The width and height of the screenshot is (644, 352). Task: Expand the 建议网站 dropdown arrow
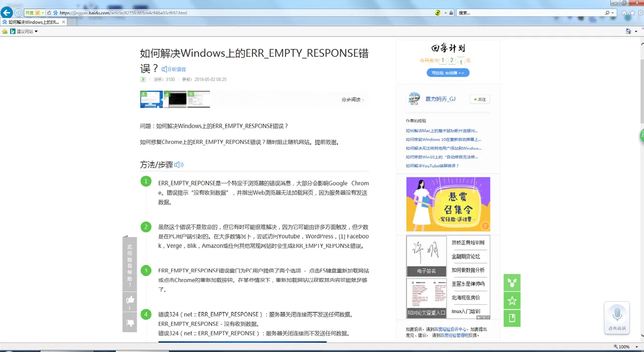[36, 31]
